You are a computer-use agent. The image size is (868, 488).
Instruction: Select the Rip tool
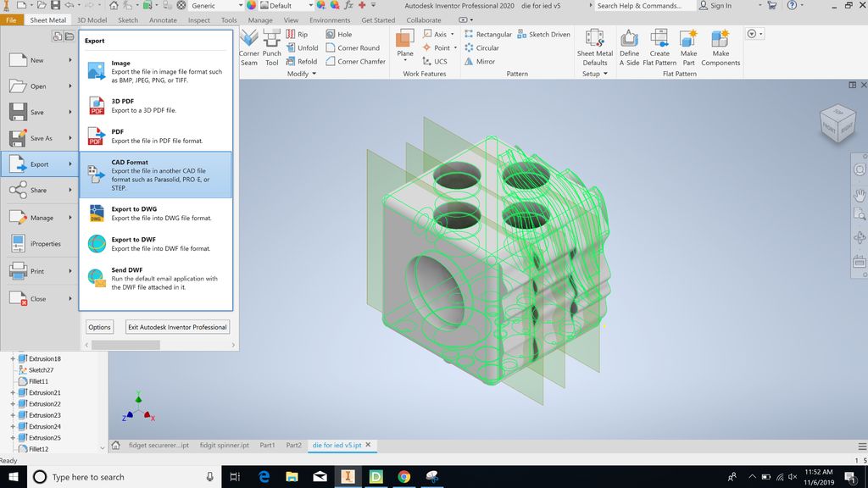pyautogui.click(x=298, y=34)
